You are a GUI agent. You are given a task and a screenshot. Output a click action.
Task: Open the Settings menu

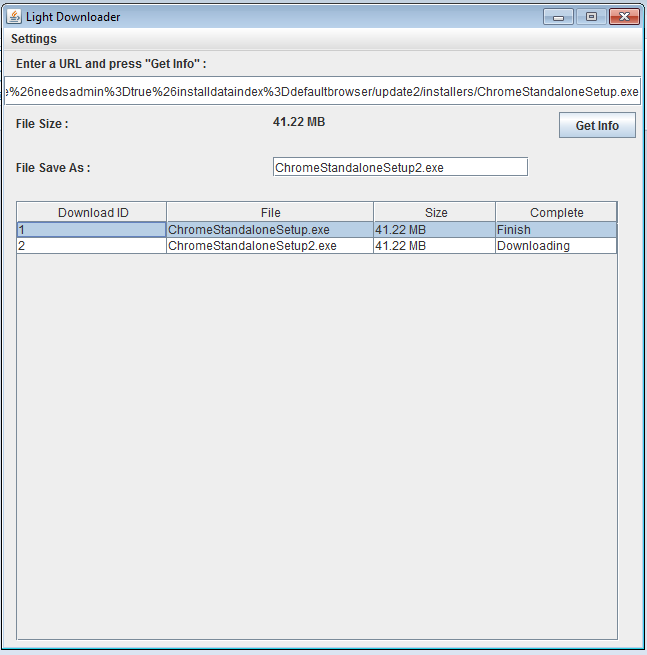34,39
